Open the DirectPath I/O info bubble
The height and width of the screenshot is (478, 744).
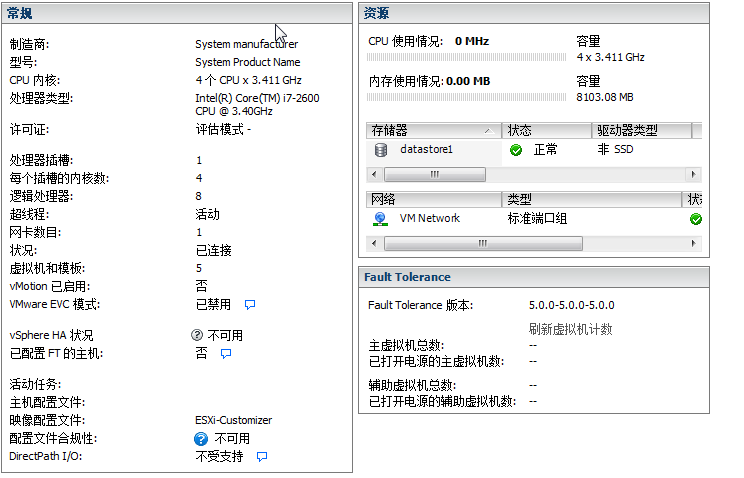click(262, 457)
